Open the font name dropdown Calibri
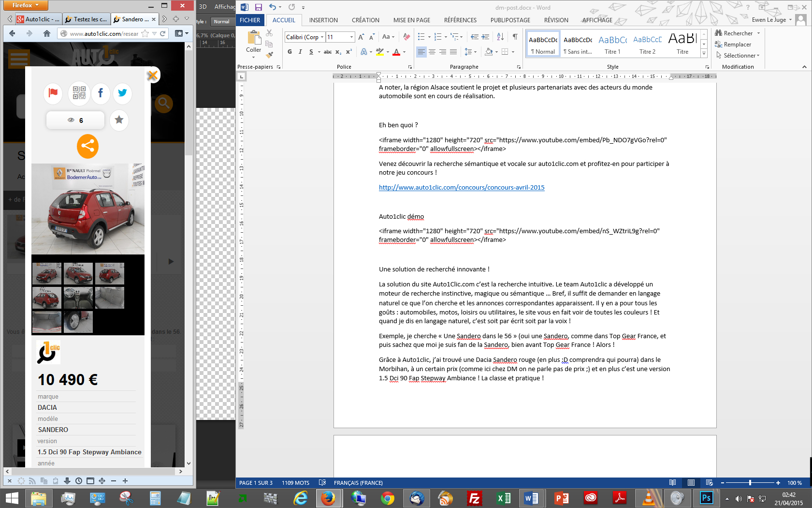This screenshot has height=508, width=812. pyautogui.click(x=322, y=37)
